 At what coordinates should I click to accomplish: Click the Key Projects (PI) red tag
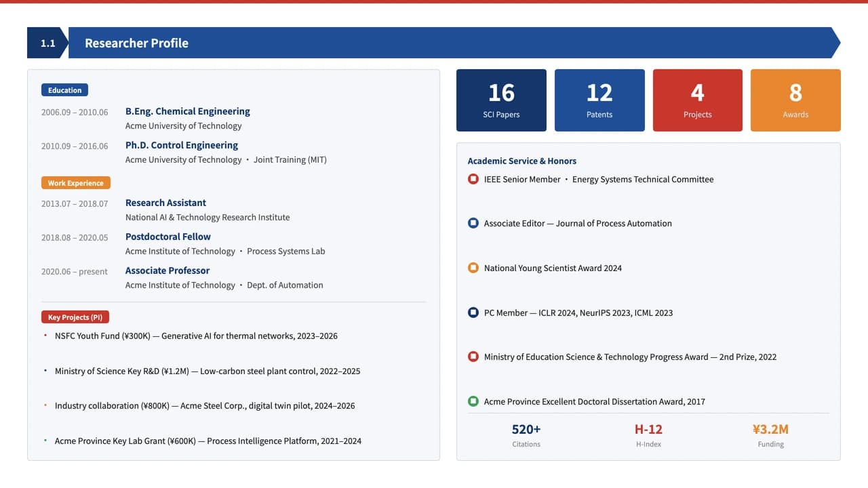75,317
